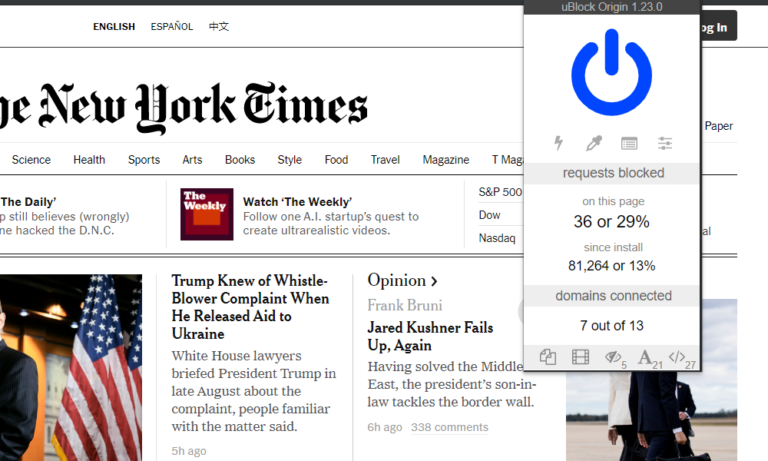Click Nasdaq market row
The height and width of the screenshot is (461, 768).
pyautogui.click(x=497, y=238)
